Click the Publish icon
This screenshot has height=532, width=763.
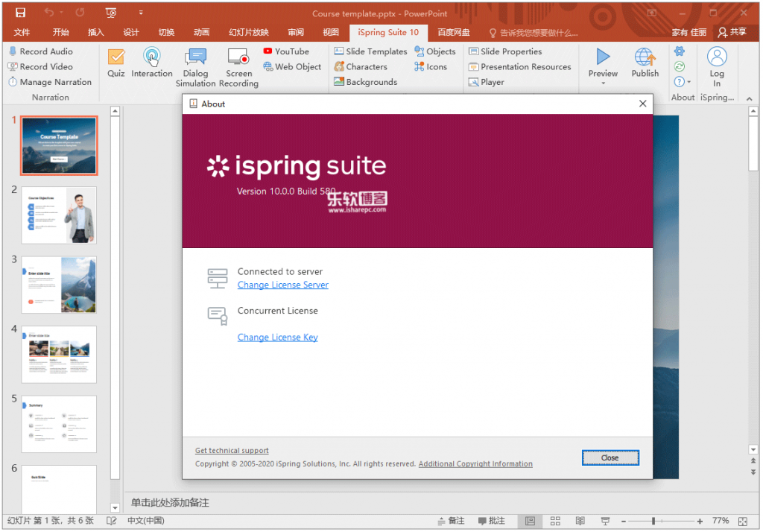[645, 63]
